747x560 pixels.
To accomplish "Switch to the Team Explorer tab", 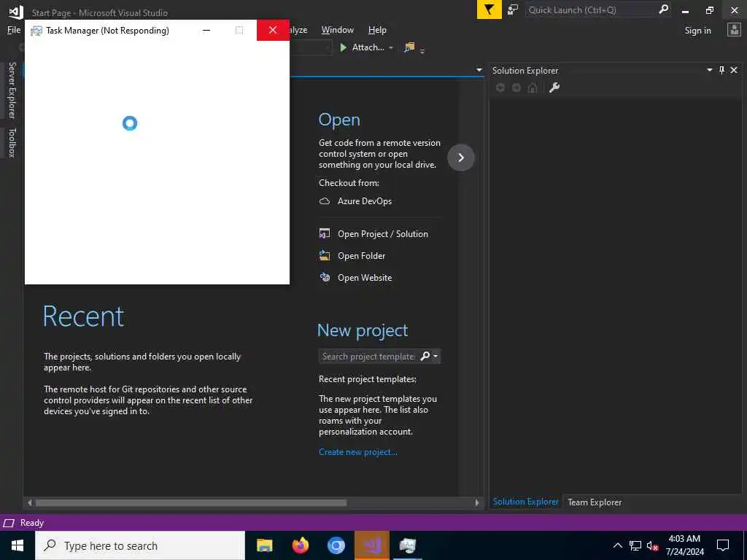I will (x=595, y=502).
